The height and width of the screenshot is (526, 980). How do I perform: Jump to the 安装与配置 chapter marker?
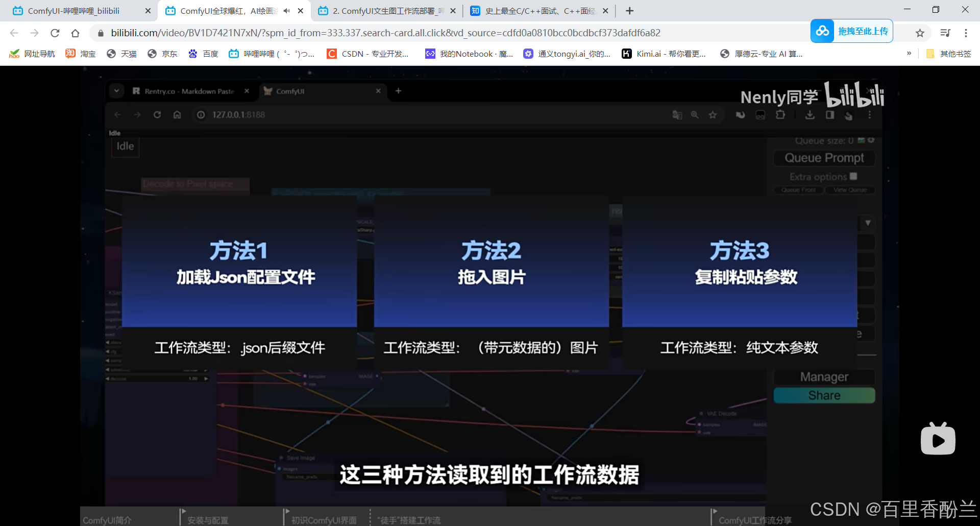(x=208, y=520)
